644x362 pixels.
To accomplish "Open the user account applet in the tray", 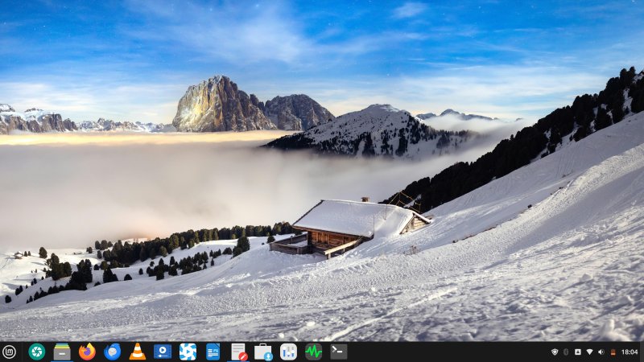I will pos(577,352).
